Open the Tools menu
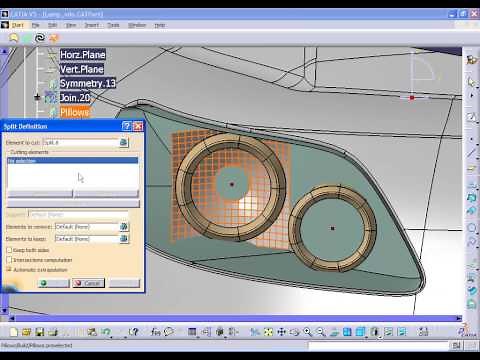 [113, 25]
